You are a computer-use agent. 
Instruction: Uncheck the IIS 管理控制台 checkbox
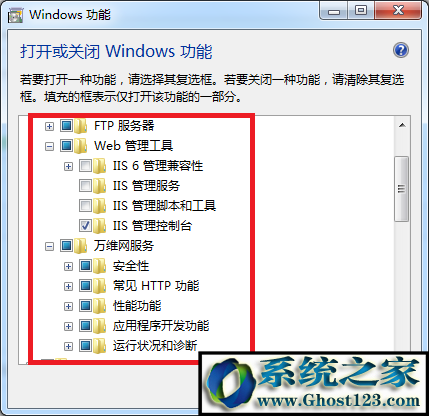[85, 226]
